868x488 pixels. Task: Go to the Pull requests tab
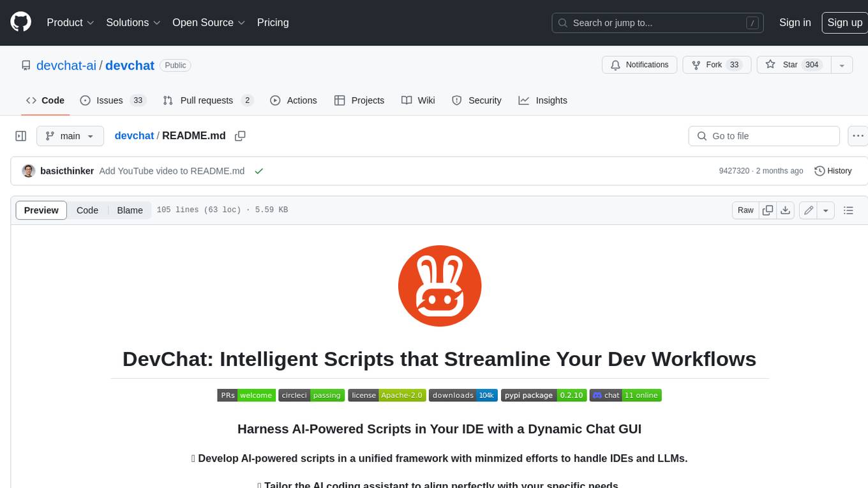[x=207, y=100]
